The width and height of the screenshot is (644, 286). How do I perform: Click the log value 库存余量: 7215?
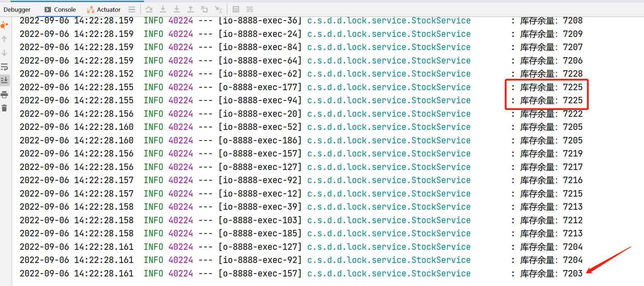pyautogui.click(x=551, y=194)
